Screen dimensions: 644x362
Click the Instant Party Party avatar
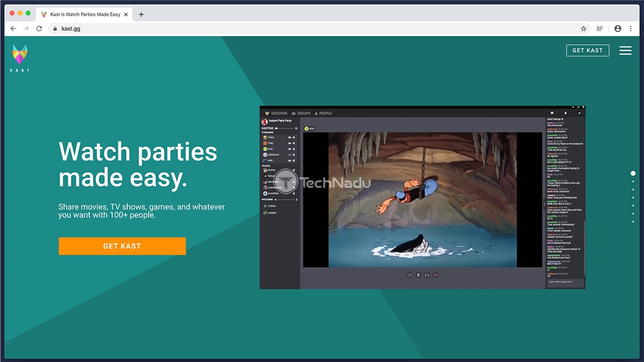[x=264, y=122]
